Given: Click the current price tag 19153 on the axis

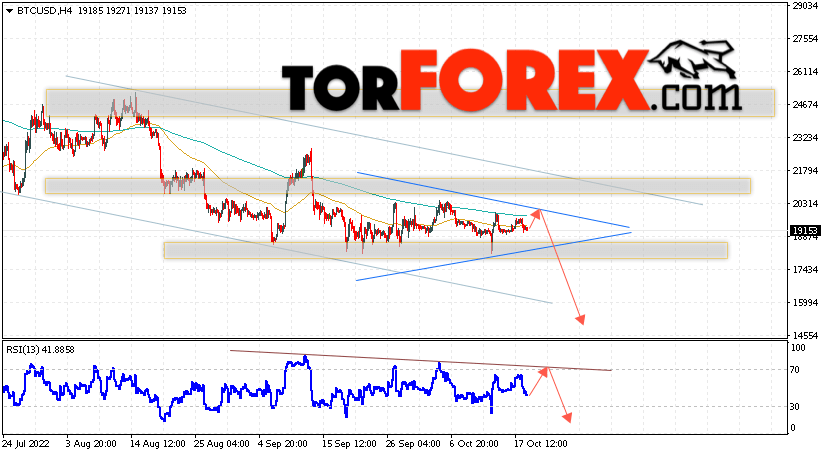Looking at the screenshot, I should (804, 231).
